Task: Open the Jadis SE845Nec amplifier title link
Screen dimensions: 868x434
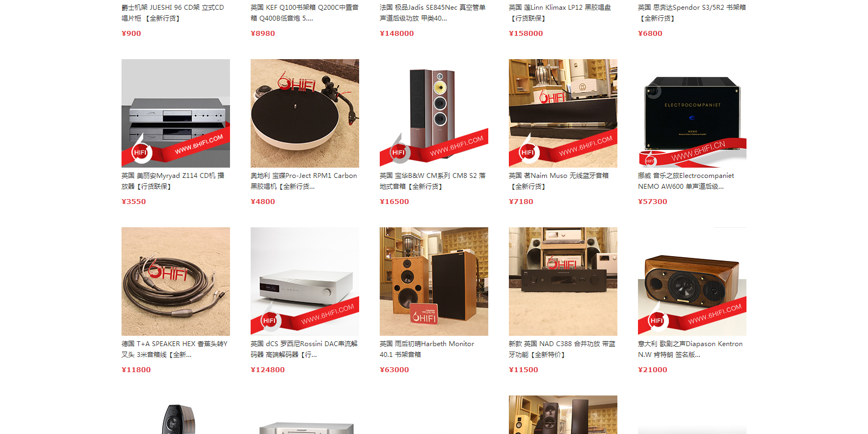Action: pyautogui.click(x=433, y=13)
